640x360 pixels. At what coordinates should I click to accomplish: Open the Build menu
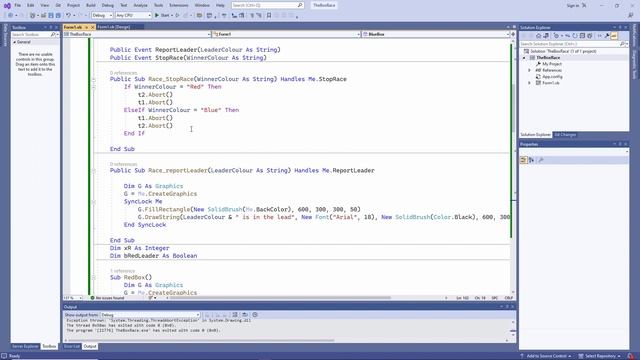tap(91, 5)
